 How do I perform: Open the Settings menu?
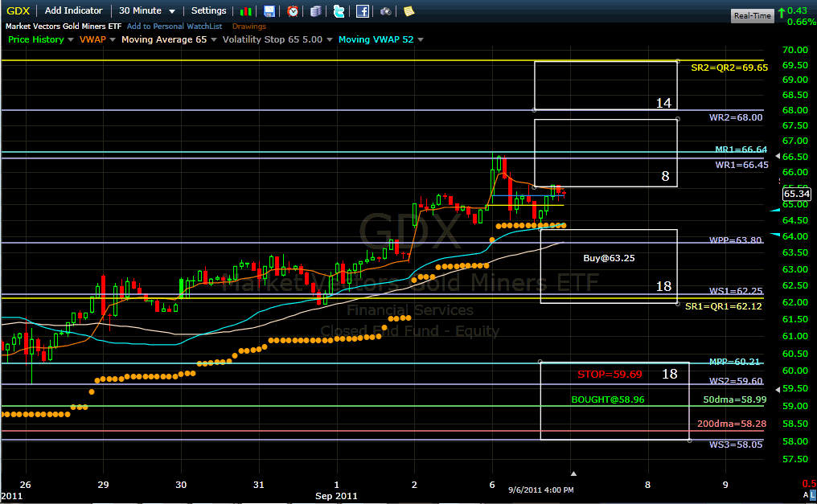click(x=209, y=11)
